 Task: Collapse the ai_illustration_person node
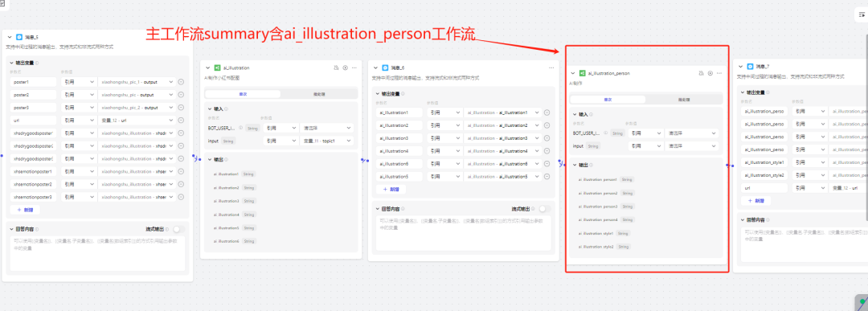pos(573,72)
